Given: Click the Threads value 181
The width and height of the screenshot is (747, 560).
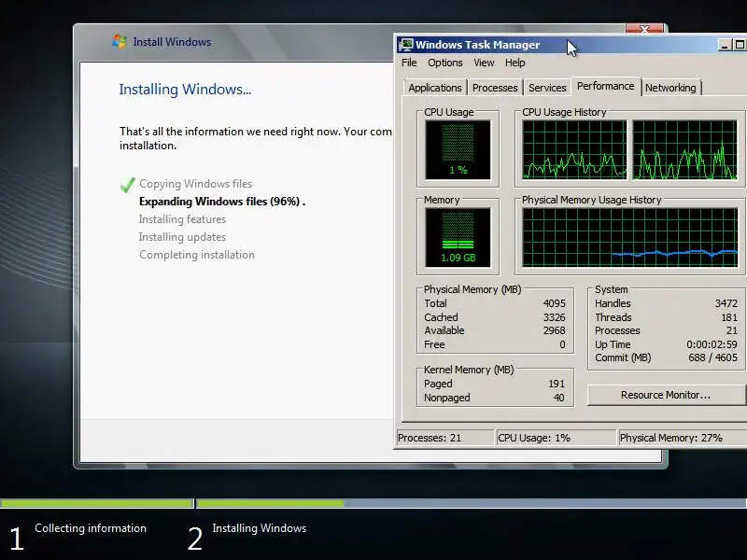Looking at the screenshot, I should pyautogui.click(x=729, y=317).
